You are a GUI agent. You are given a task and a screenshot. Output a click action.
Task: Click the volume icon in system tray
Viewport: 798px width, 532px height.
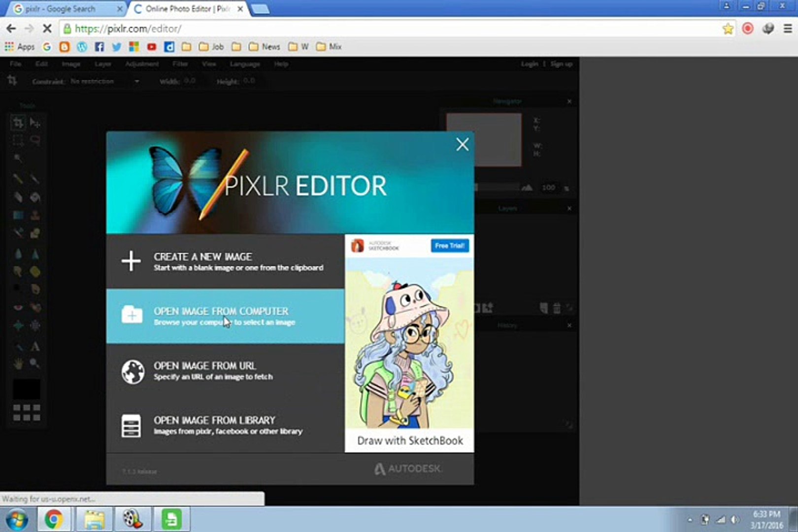(x=735, y=520)
